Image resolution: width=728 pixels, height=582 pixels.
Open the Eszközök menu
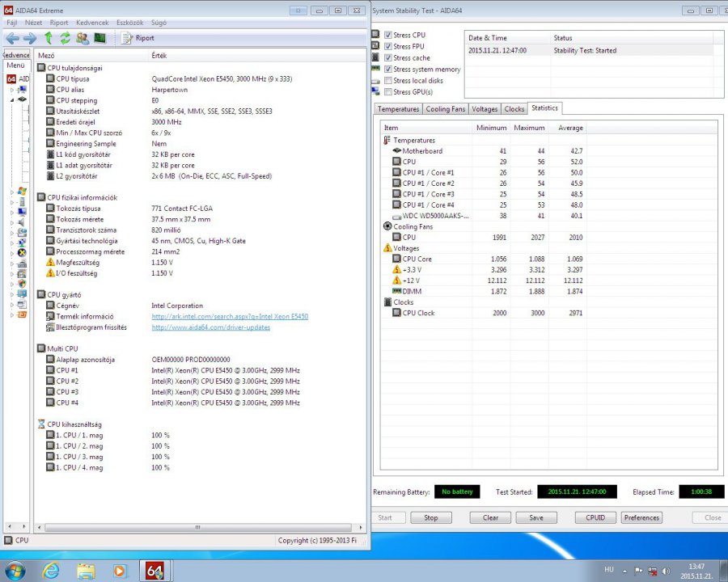click(129, 23)
